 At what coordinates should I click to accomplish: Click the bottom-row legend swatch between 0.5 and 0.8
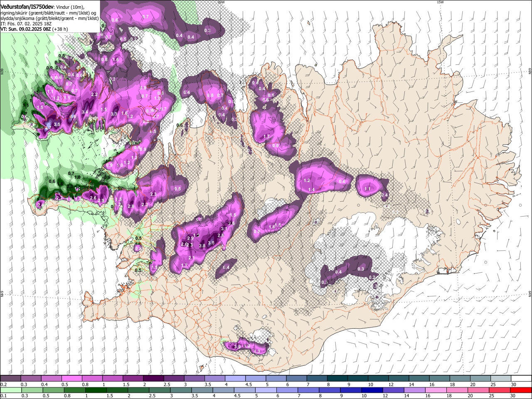pyautogui.click(x=53, y=390)
